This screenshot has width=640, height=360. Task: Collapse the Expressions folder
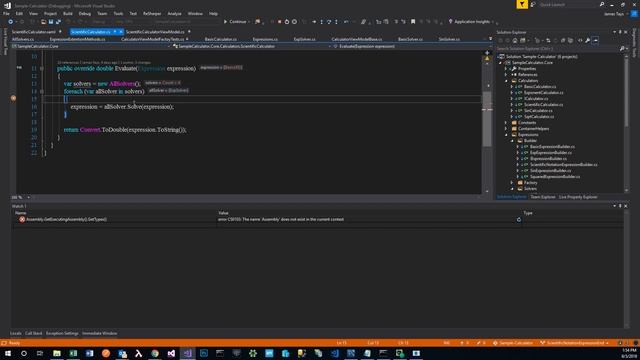[x=507, y=135]
